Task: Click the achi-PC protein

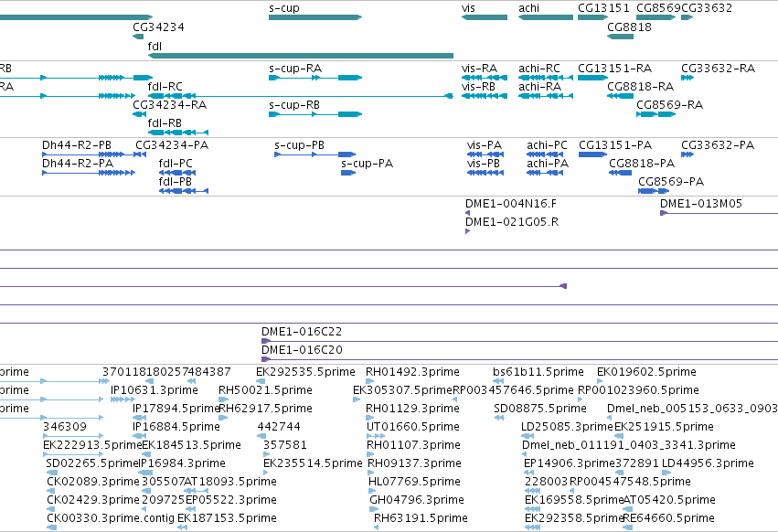Action: (x=545, y=154)
